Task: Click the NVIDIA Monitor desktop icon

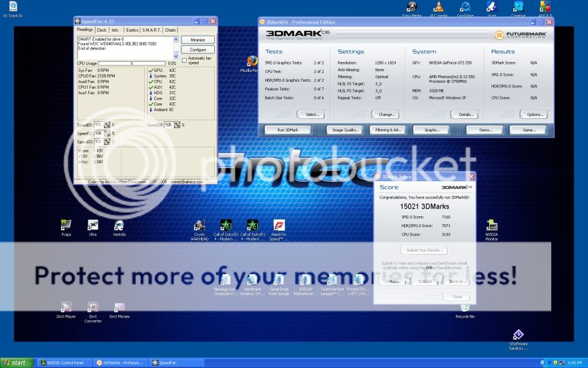Action: 492,225
